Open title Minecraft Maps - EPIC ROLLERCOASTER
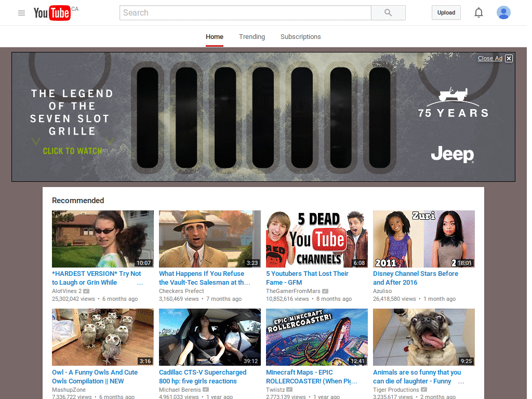 coord(312,377)
